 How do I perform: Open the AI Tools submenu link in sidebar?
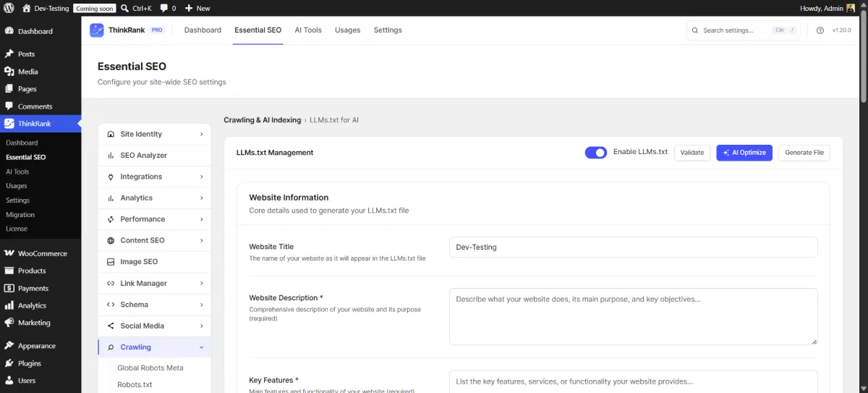point(17,172)
